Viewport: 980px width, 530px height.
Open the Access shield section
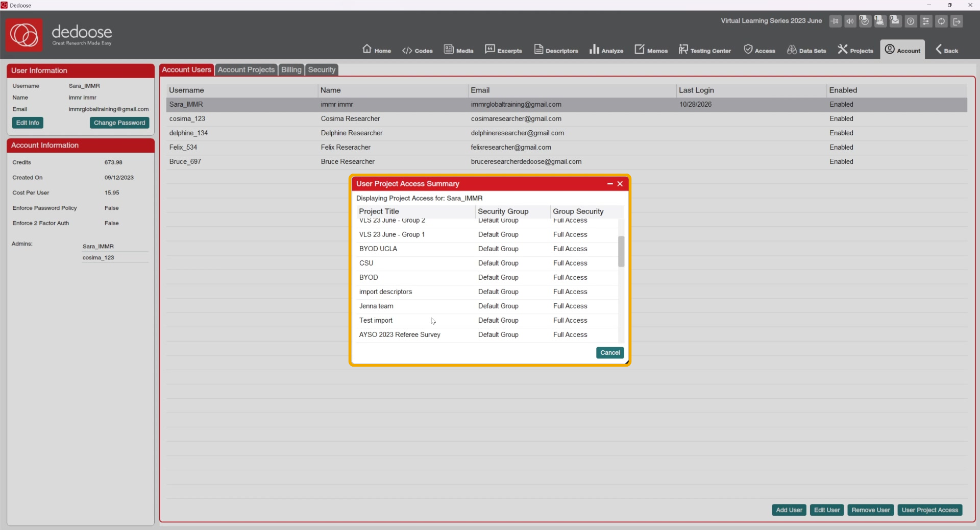(x=759, y=50)
